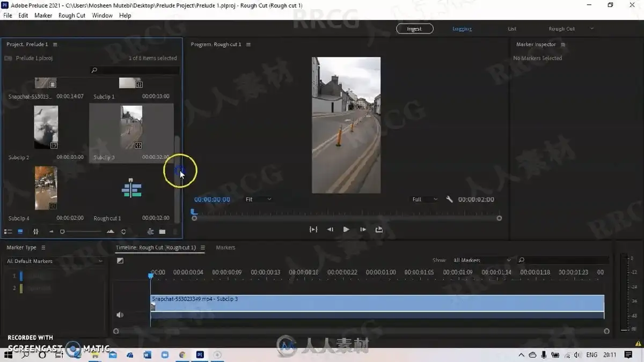Click the timeline marker search field

(x=563, y=261)
